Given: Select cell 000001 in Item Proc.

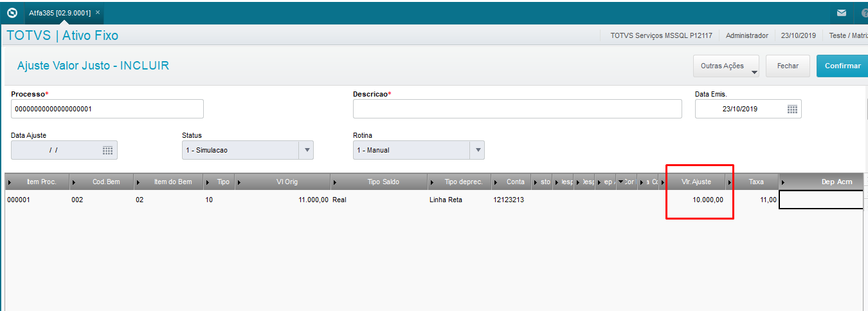Looking at the screenshot, I should [37, 200].
